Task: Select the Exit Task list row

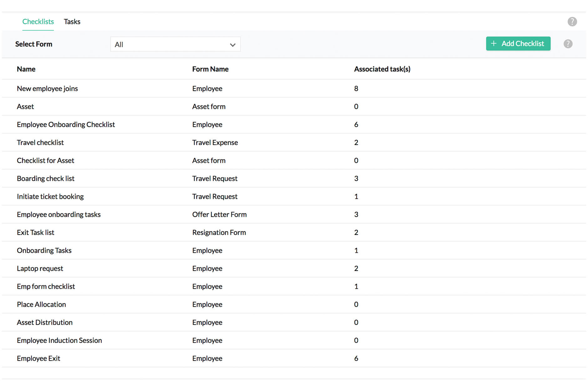Action: (x=35, y=232)
